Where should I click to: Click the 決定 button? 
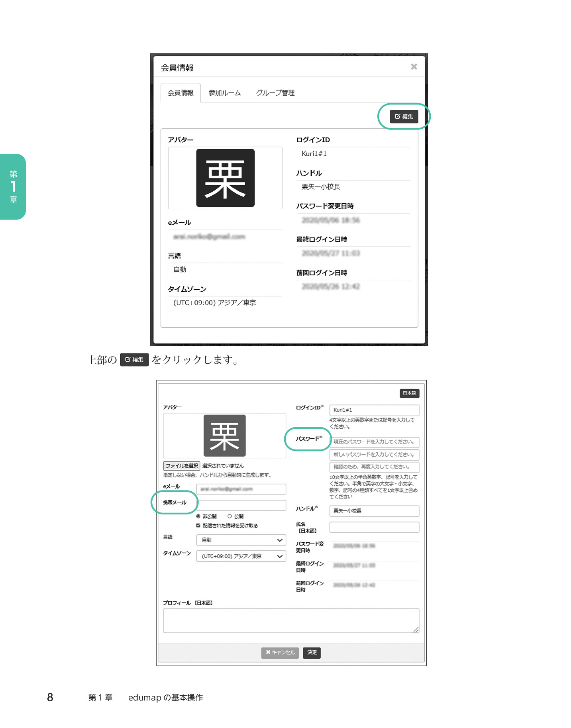pos(312,653)
